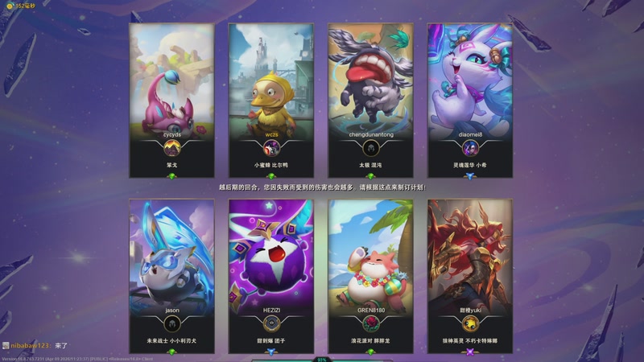Image resolution: width=644 pixels, height=362 pixels.
Task: Click the blue rank gem under diaomei8
Action: [x=470, y=176]
